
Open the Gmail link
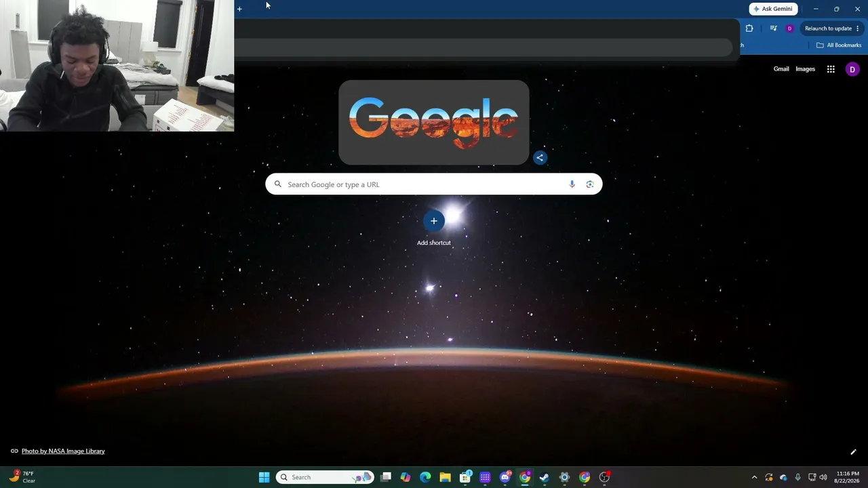[781, 69]
